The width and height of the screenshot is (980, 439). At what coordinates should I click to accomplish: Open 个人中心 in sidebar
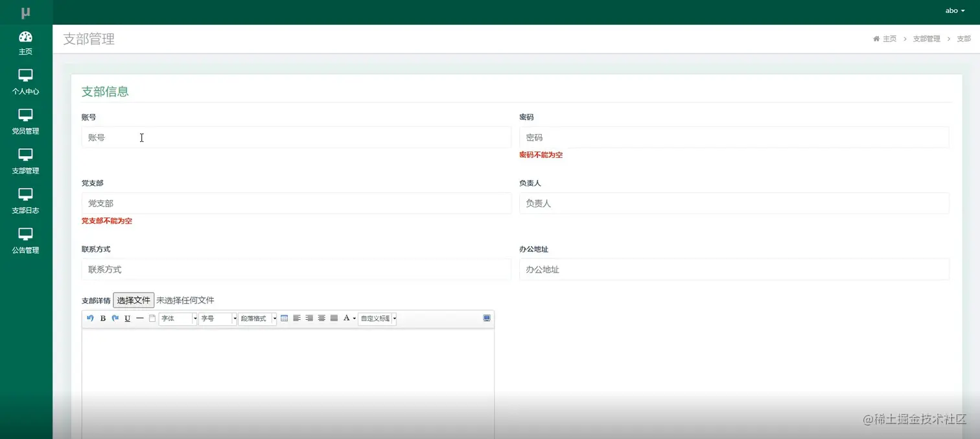coord(26,82)
